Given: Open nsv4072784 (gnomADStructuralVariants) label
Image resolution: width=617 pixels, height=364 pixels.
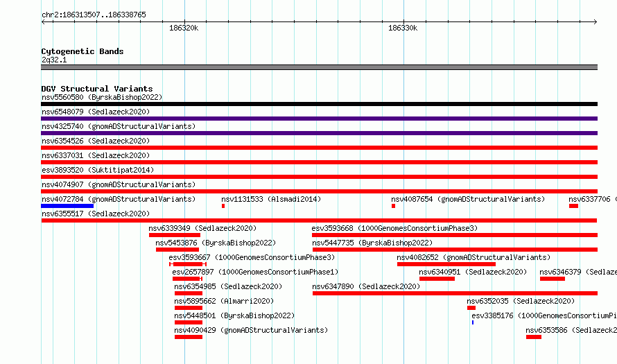Looking at the screenshot, I should 119,199.
